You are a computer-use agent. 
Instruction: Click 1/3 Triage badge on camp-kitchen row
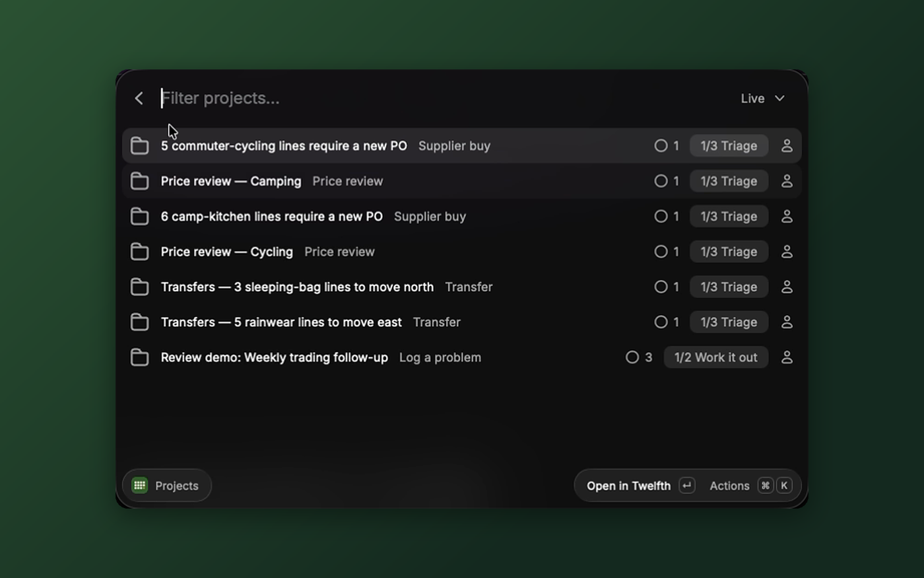[x=729, y=217]
